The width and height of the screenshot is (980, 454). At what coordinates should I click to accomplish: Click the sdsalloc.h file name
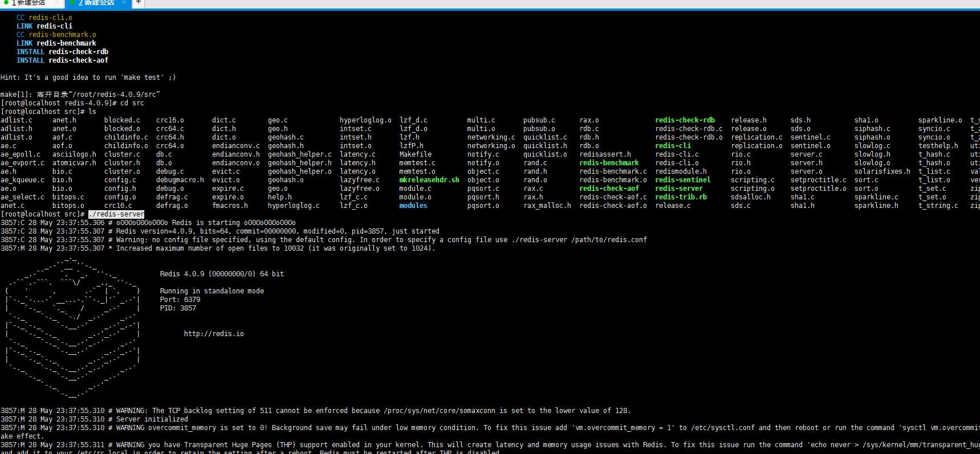click(x=751, y=197)
